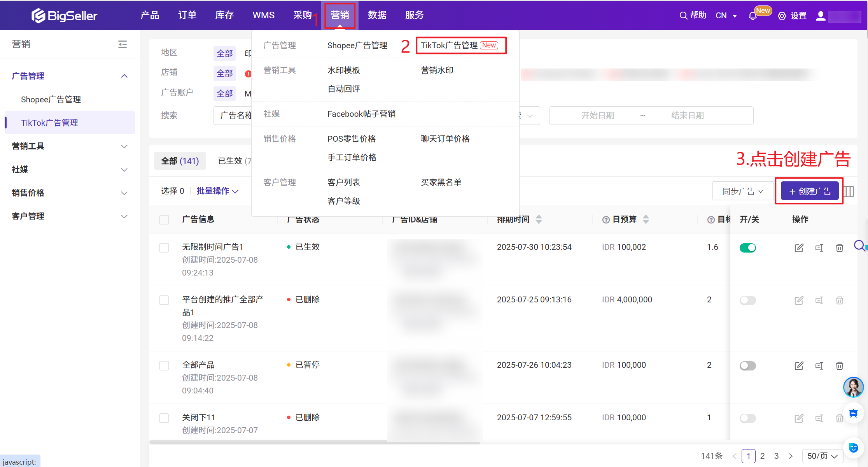
Task: Open the 批量操作 dropdown
Action: 217,191
